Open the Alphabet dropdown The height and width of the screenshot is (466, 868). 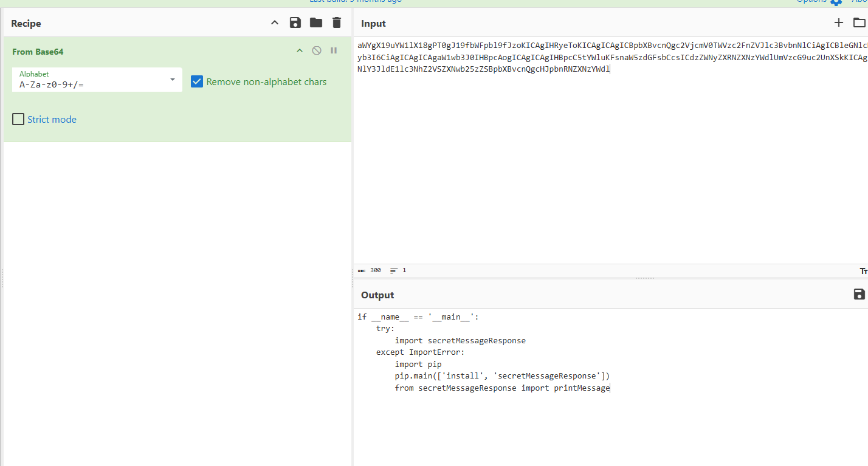(x=173, y=80)
